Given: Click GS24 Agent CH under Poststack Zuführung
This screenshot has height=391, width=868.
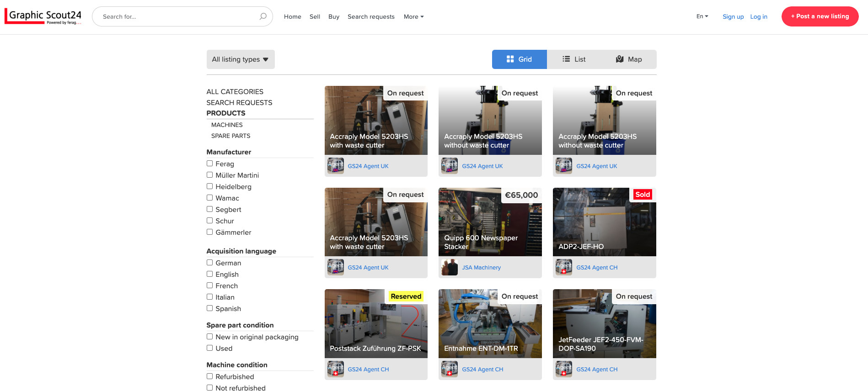Looking at the screenshot, I should click(368, 370).
